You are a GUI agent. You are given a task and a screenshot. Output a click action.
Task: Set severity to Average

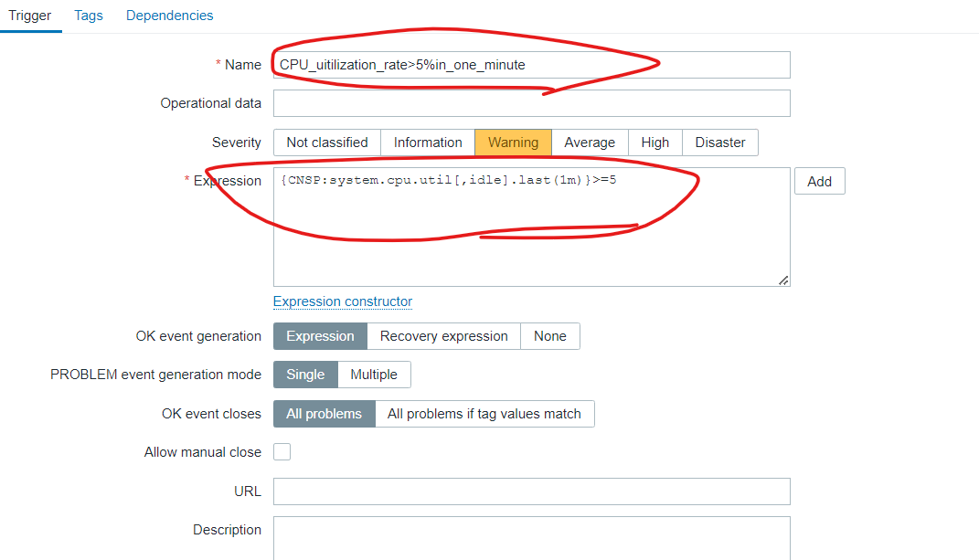point(590,143)
